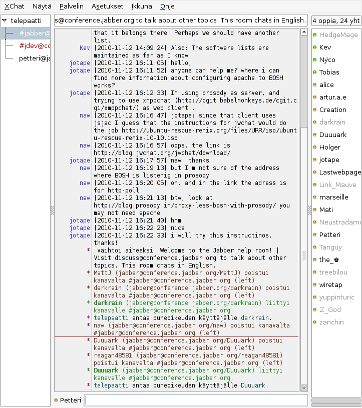
Task: Click the user count label
Action: tap(336, 21)
